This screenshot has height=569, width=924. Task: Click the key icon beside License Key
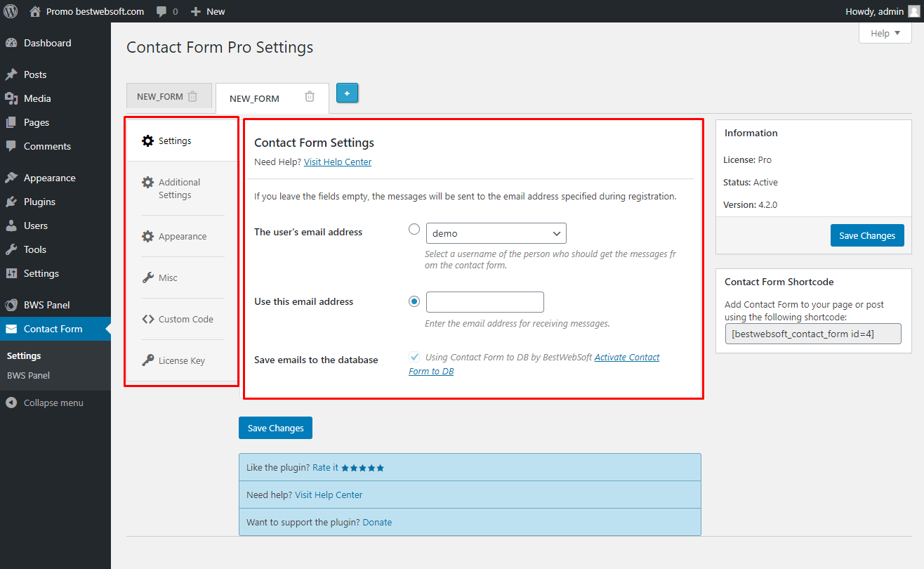pos(147,360)
